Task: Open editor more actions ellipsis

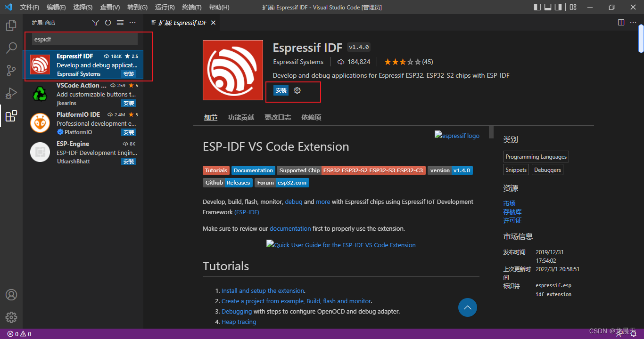Action: (x=633, y=23)
